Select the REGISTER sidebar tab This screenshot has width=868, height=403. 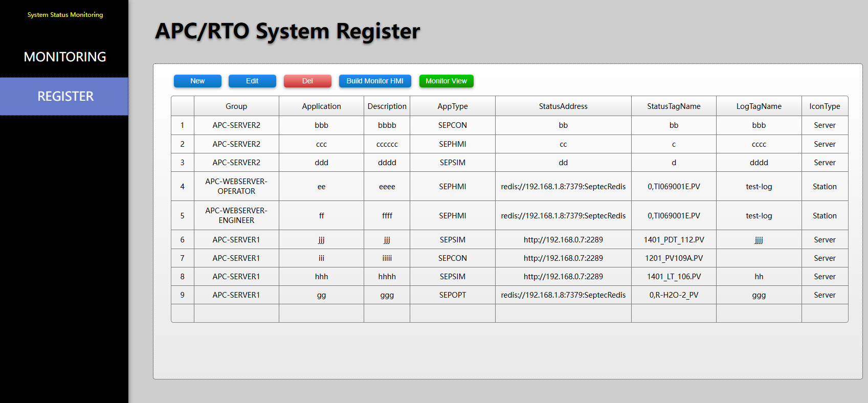click(x=65, y=96)
